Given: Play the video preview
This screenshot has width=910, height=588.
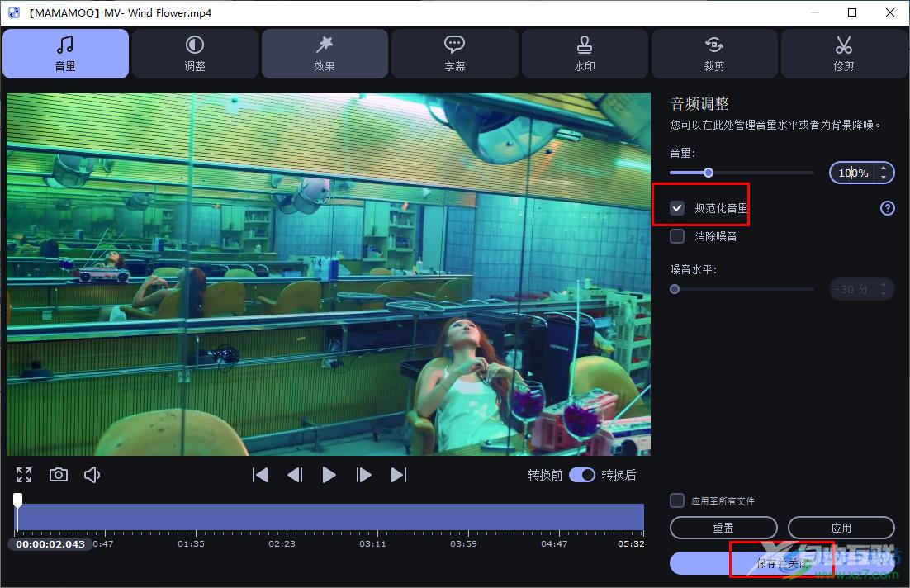Looking at the screenshot, I should pyautogui.click(x=329, y=475).
